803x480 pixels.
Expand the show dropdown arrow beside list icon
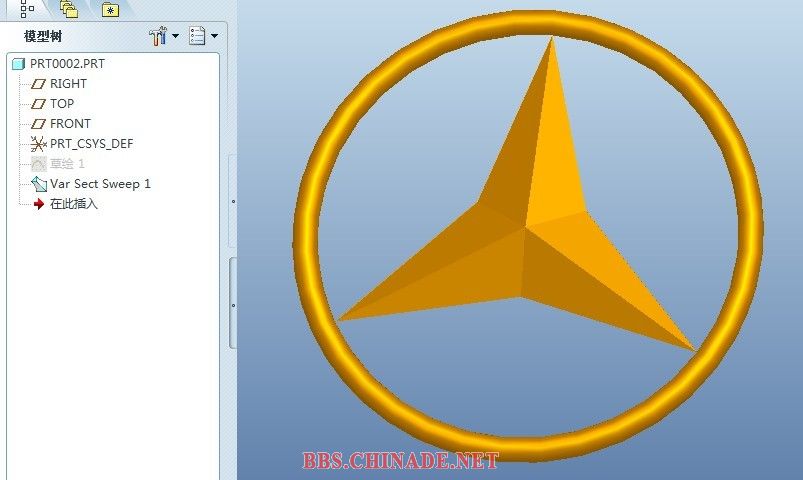coord(215,36)
